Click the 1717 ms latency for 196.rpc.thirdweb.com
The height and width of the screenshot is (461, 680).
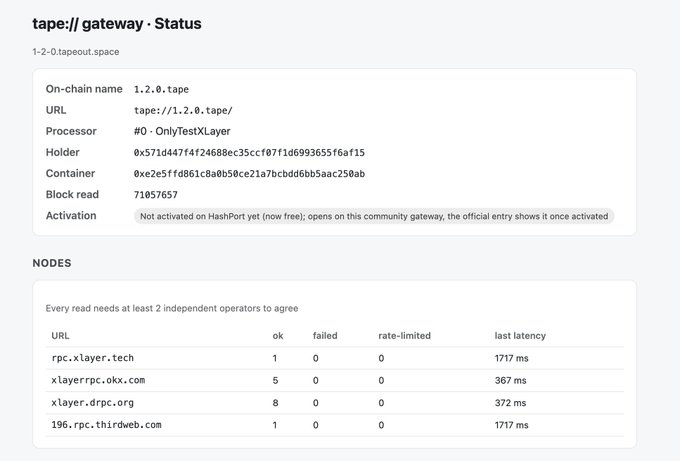(511, 425)
